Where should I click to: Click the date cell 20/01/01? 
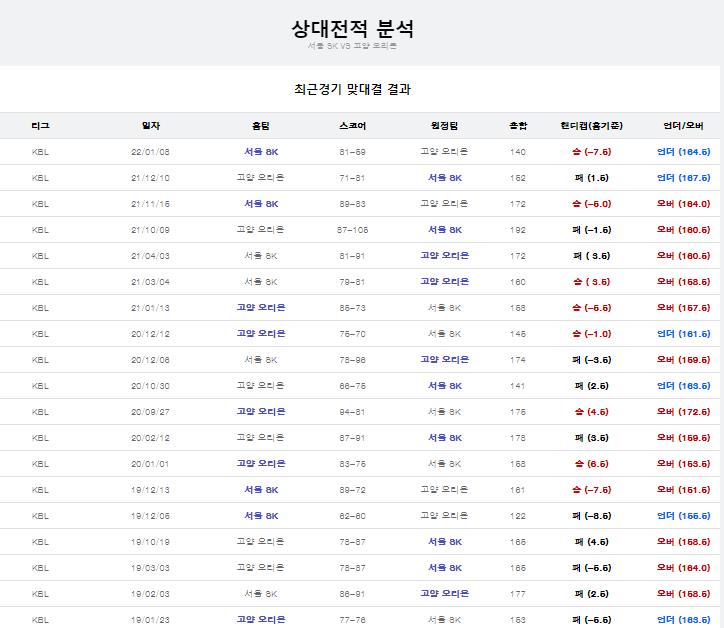point(151,464)
